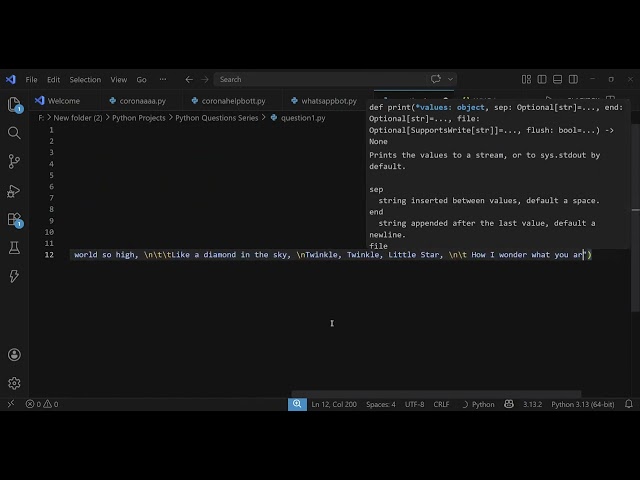Open the Edit menu
The height and width of the screenshot is (480, 640).
53,80
